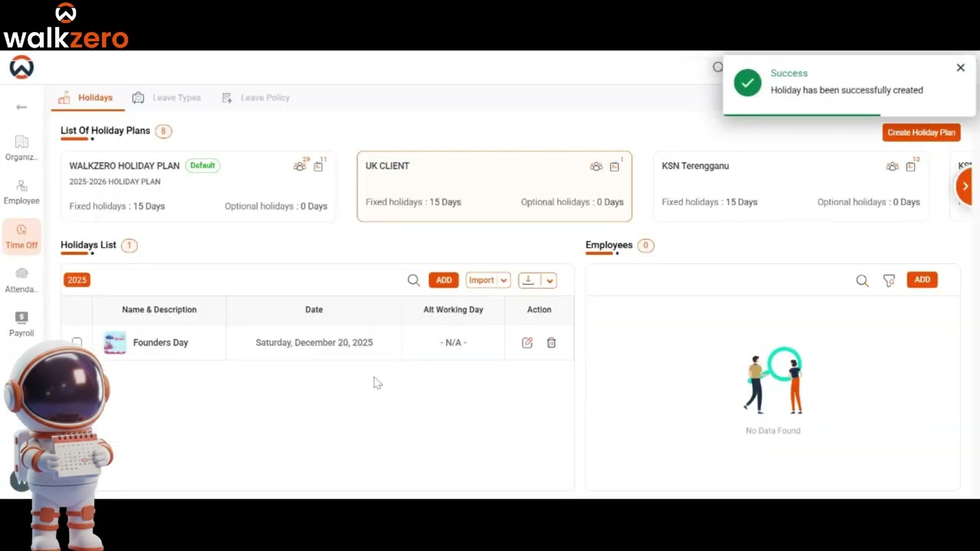Delete the Founders Day holiday
980x551 pixels.
coord(551,343)
